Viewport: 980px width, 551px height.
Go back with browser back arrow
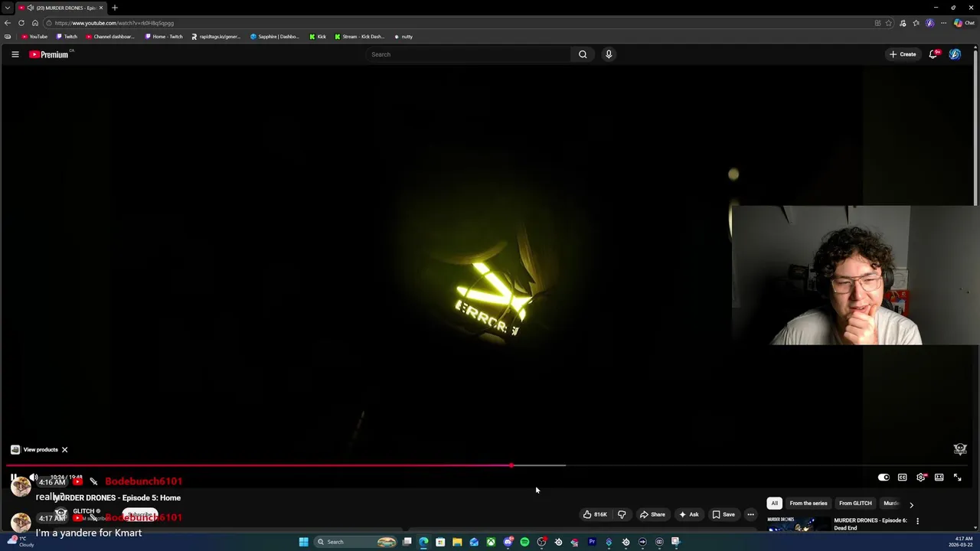8,23
